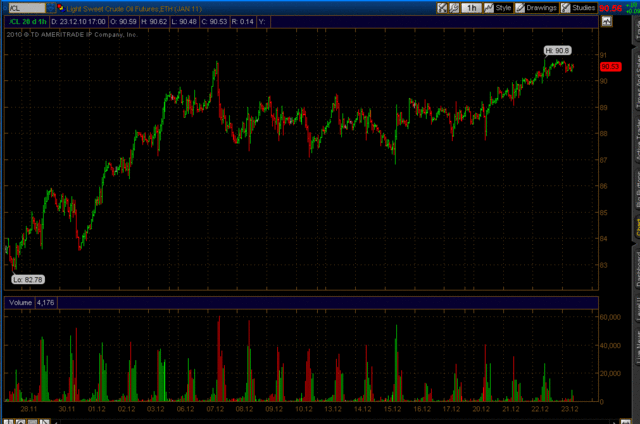The width and height of the screenshot is (640, 424).
Task: Click the /CL 20 d 1h chart header
Action: click(25, 21)
